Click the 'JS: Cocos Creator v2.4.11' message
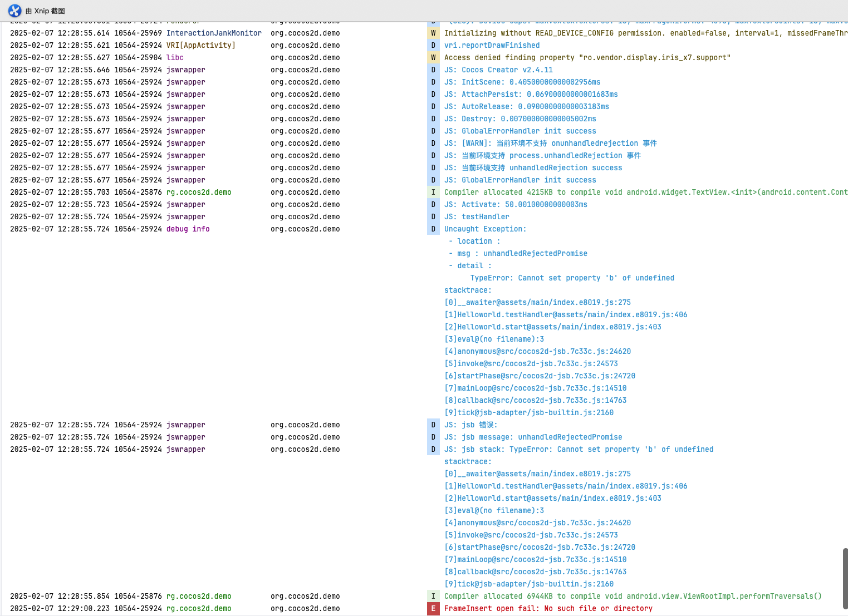Viewport: 848px width, 616px height. (499, 70)
